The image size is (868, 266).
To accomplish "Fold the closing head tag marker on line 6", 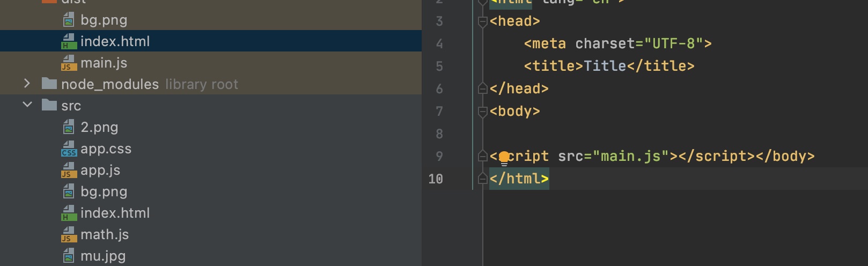I will pos(482,88).
